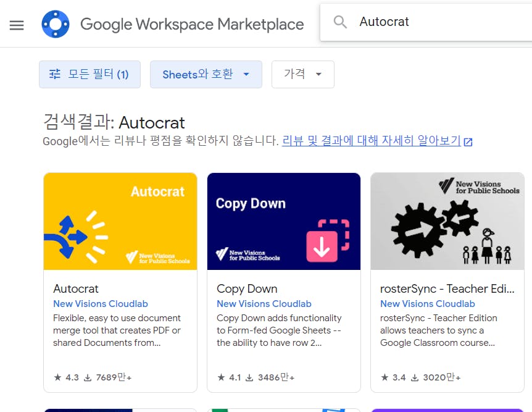Open the Copy Down banner thumbnail
The height and width of the screenshot is (412, 532).
click(x=284, y=222)
